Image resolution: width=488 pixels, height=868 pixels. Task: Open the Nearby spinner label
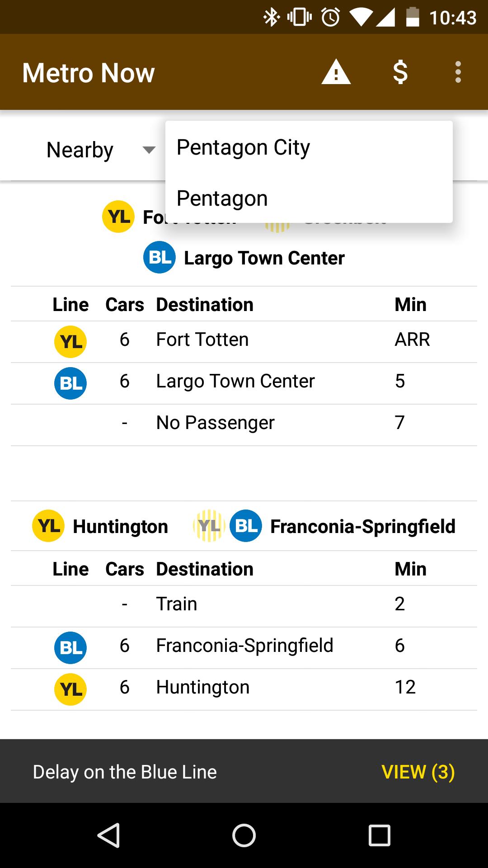80,150
